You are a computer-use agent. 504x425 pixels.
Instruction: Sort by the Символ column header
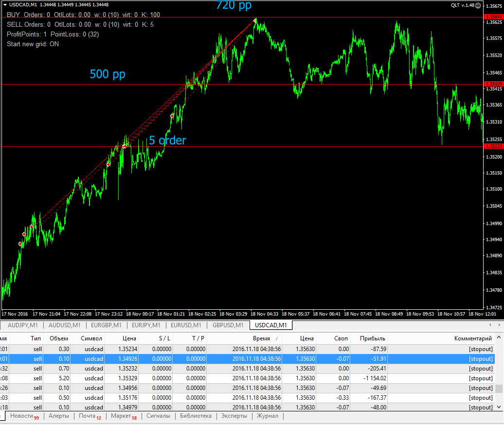[88, 338]
